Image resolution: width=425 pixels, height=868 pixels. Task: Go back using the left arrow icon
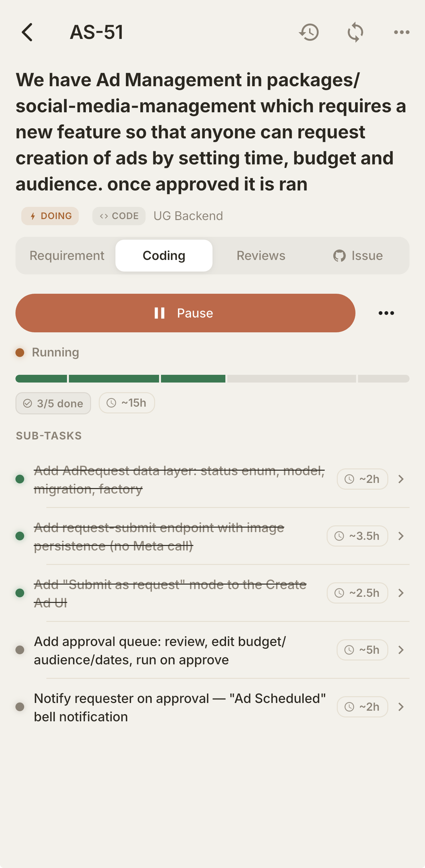click(27, 32)
